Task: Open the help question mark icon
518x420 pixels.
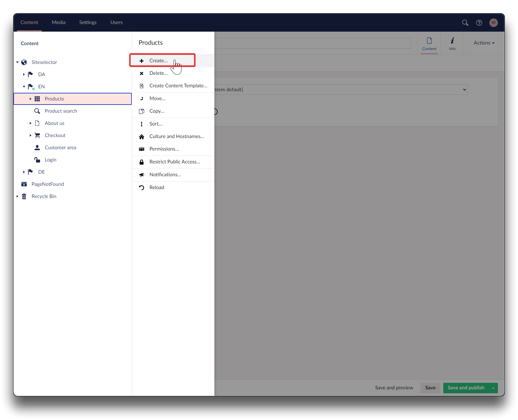Action: (x=479, y=23)
